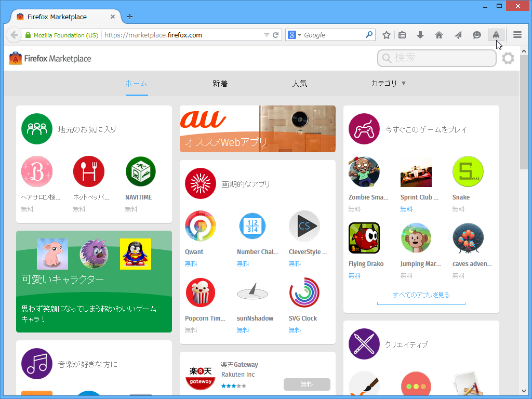Open the クリエイティブ collection header
The height and width of the screenshot is (399, 532).
(x=389, y=344)
